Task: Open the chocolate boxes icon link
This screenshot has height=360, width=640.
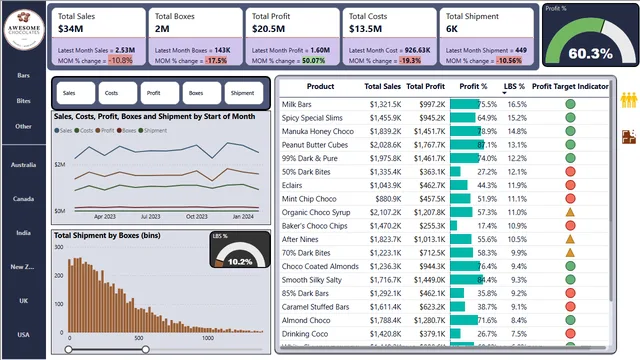Action: tap(629, 137)
